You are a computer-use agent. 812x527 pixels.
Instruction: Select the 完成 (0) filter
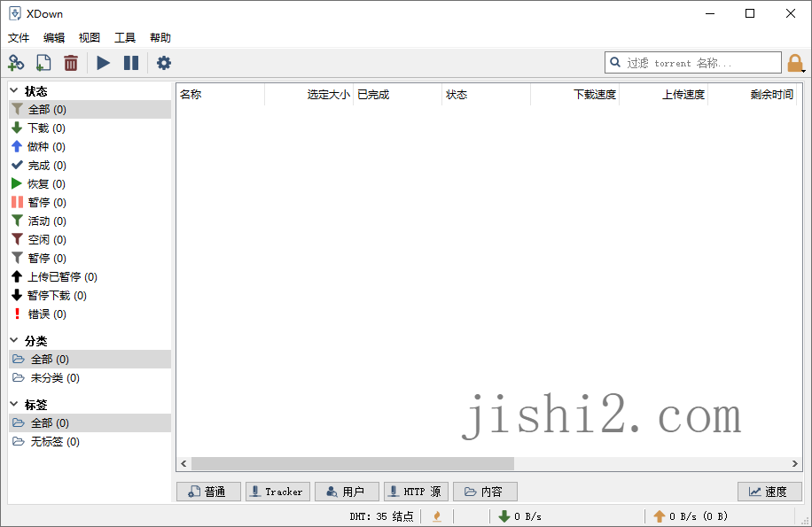90,165
